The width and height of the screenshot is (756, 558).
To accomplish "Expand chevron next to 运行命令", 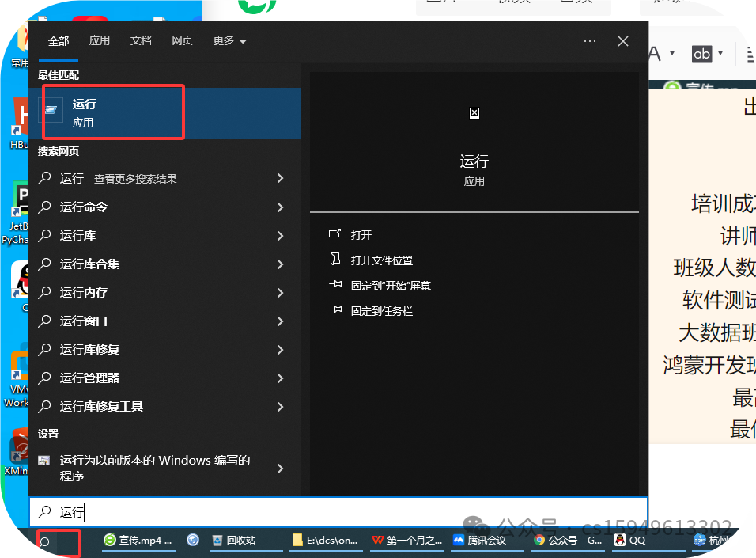I will coord(280,207).
